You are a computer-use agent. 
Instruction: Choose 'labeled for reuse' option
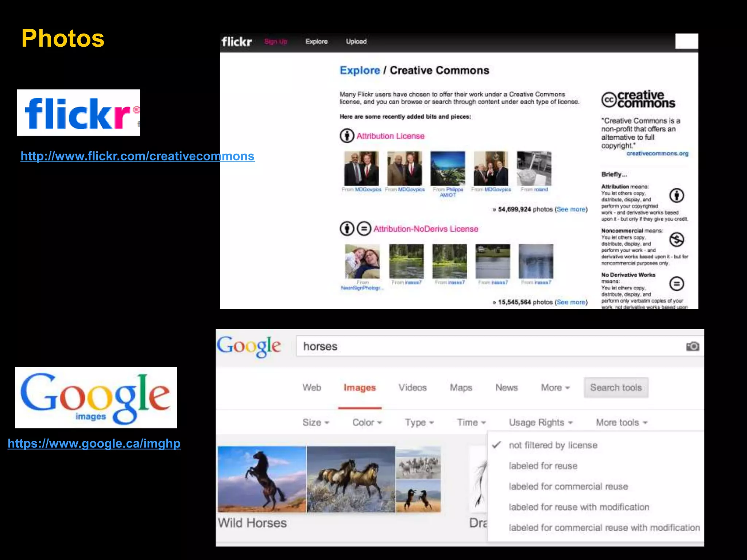coord(543,466)
